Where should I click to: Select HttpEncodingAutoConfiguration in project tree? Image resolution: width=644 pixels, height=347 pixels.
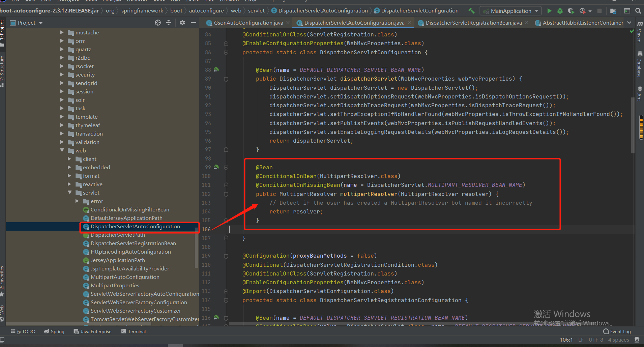(131, 252)
